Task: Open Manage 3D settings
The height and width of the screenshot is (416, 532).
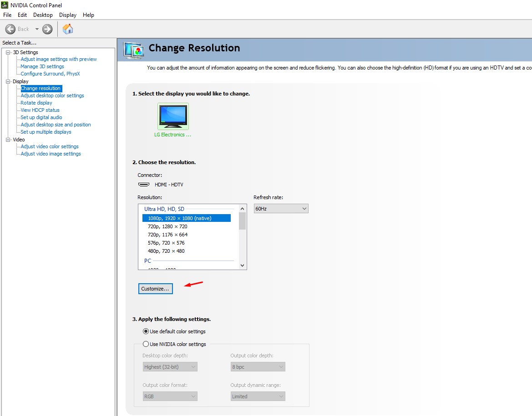Action: pyautogui.click(x=42, y=66)
